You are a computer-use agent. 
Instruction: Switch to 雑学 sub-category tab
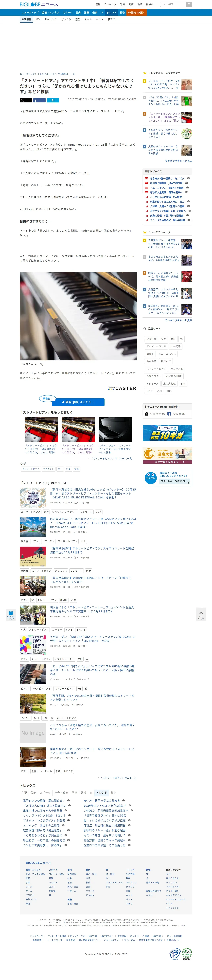[x=38, y=19]
